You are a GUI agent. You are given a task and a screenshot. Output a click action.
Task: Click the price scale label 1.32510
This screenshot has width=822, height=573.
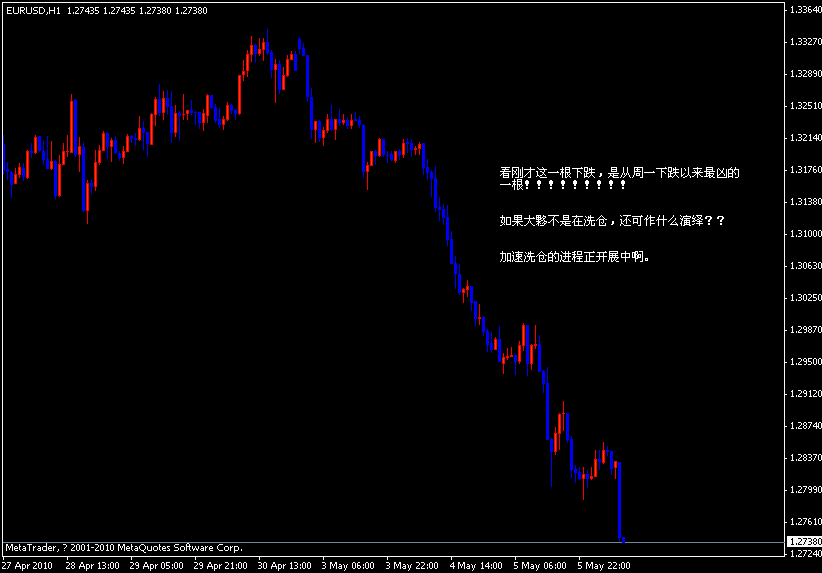tap(805, 105)
